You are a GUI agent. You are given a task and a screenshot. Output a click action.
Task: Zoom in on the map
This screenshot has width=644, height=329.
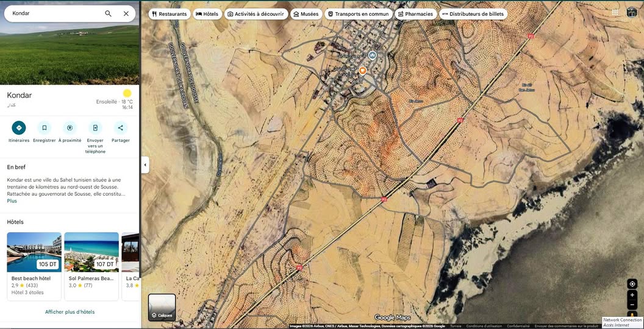(632, 295)
